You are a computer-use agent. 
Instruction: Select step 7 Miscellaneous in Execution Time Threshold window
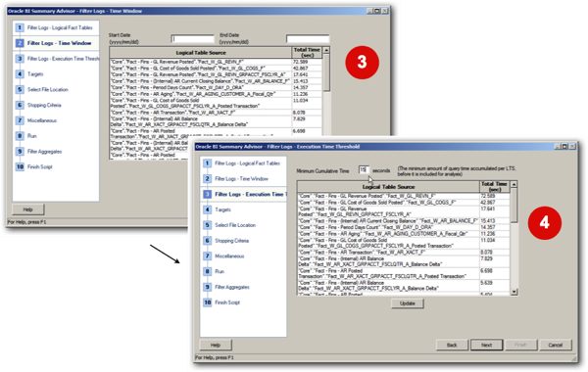[x=223, y=256]
